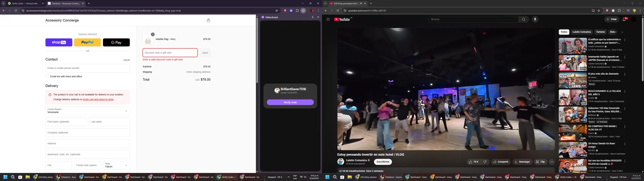The image size is (644, 181).
Task: Open a new tab in checkout browser
Action: point(89,3)
